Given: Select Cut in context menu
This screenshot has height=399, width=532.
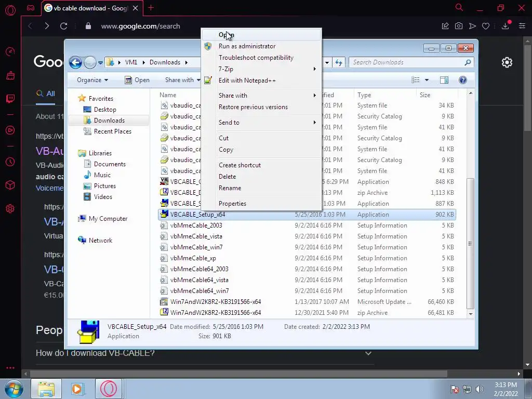Looking at the screenshot, I should tap(262, 138).
